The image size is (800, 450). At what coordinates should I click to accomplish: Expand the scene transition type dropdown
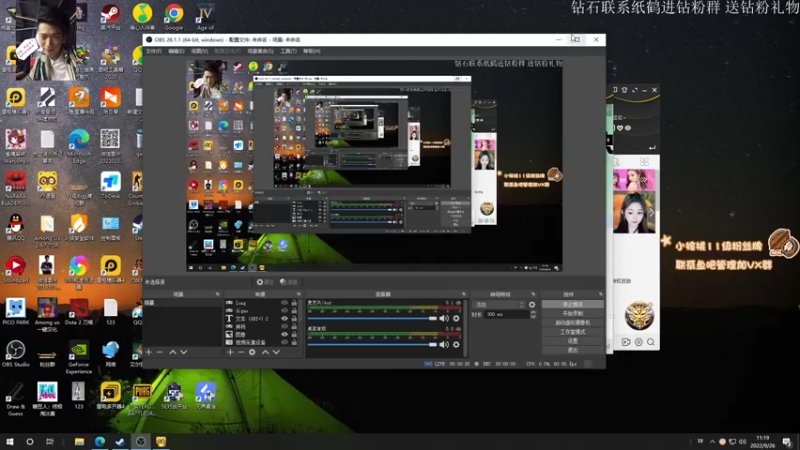pyautogui.click(x=496, y=304)
